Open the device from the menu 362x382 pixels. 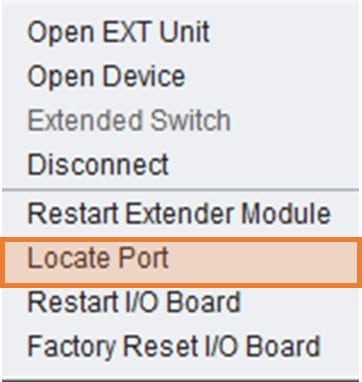click(x=180, y=76)
